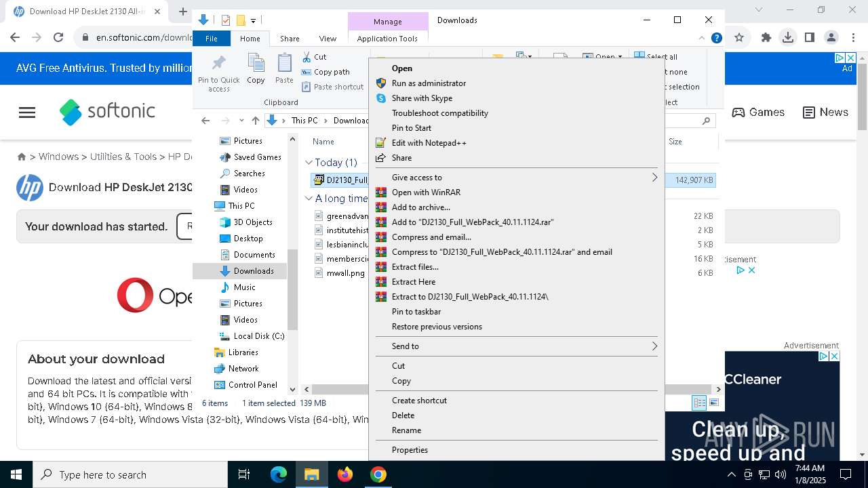This screenshot has height=488, width=868.
Task: Open Games link on softonic
Action: [758, 113]
